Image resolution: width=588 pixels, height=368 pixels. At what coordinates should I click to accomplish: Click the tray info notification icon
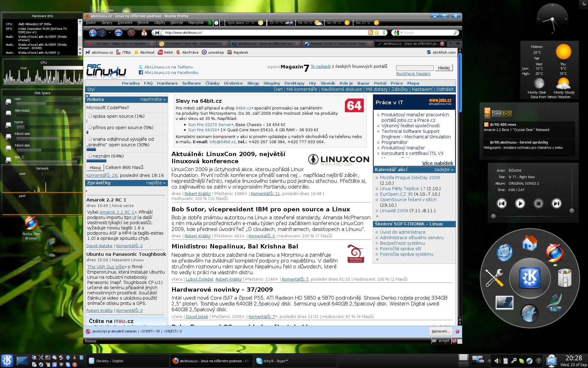(x=538, y=361)
